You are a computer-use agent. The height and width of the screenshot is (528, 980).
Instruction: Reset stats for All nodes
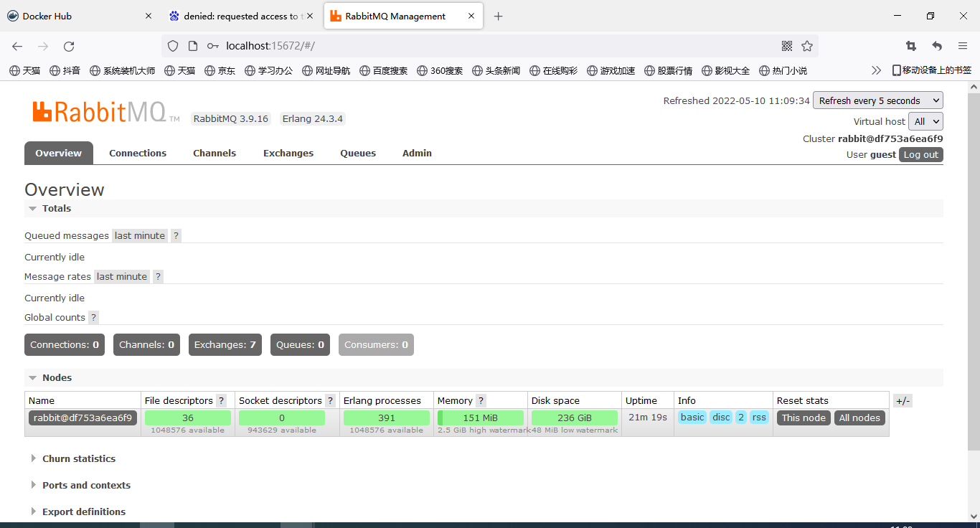pyautogui.click(x=859, y=418)
